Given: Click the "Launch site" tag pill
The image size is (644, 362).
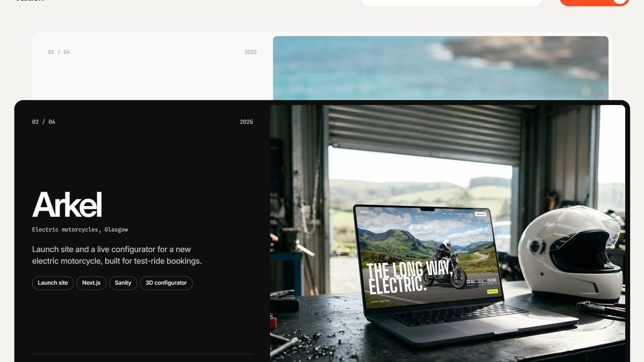Looking at the screenshot, I should pos(53,283).
